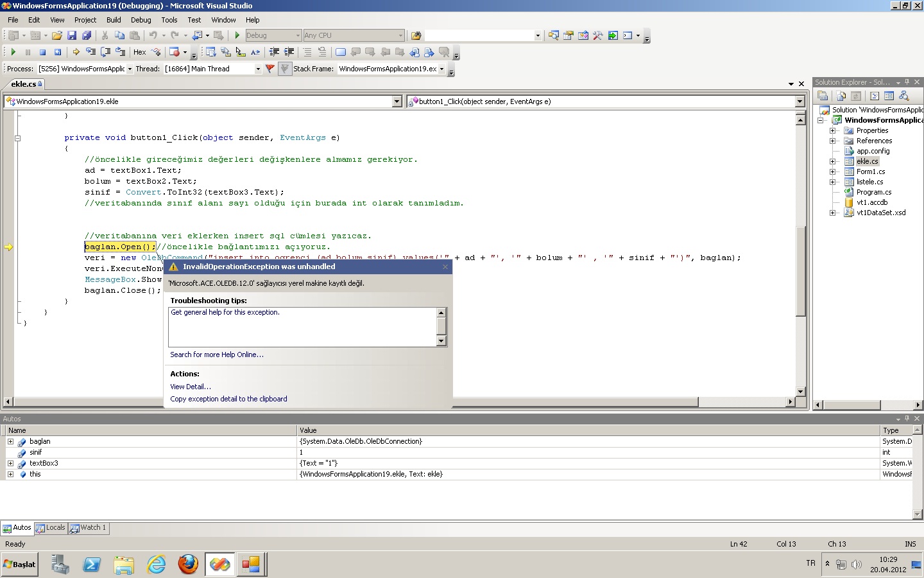Open the Tools menu
This screenshot has width=924, height=578.
169,20
